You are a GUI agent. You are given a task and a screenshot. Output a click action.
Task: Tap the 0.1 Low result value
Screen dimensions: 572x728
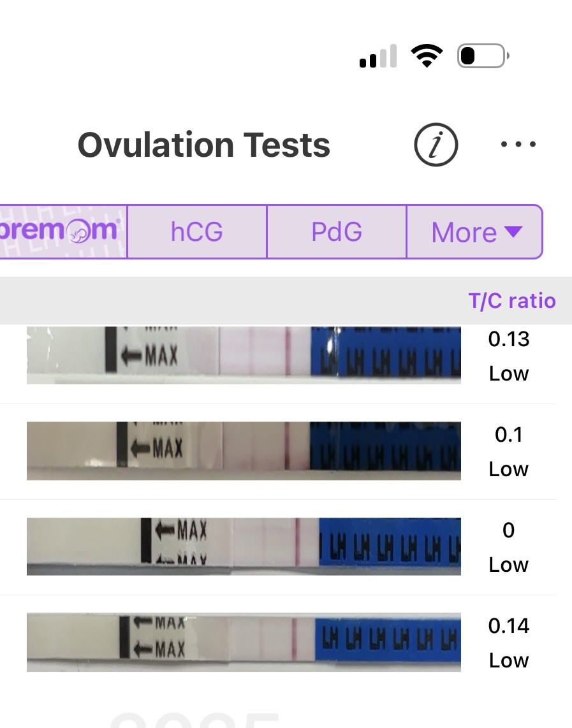tap(509, 451)
